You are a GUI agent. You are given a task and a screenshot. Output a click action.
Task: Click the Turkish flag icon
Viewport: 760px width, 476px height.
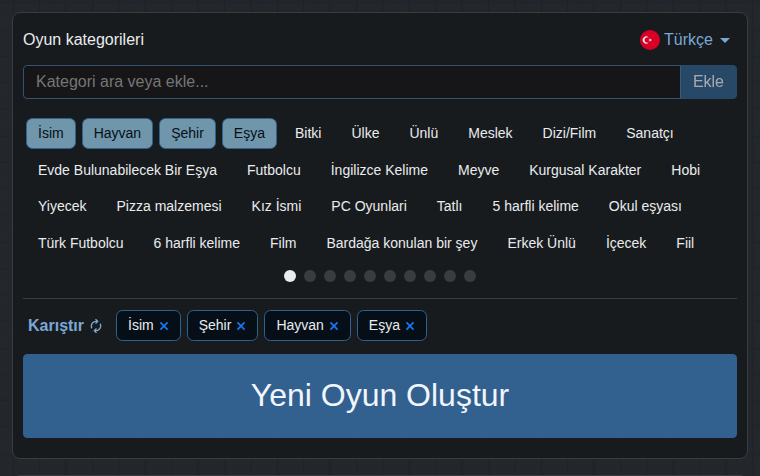click(649, 40)
